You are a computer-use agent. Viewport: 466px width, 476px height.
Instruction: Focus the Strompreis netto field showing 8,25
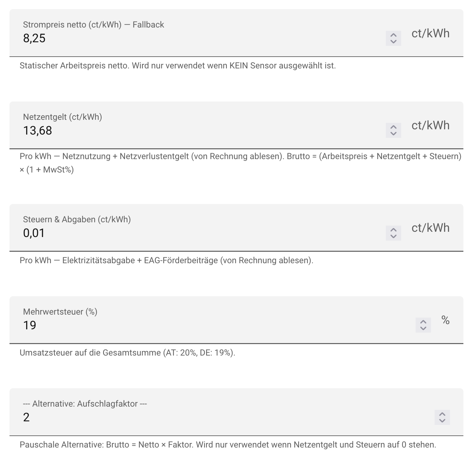(x=203, y=39)
